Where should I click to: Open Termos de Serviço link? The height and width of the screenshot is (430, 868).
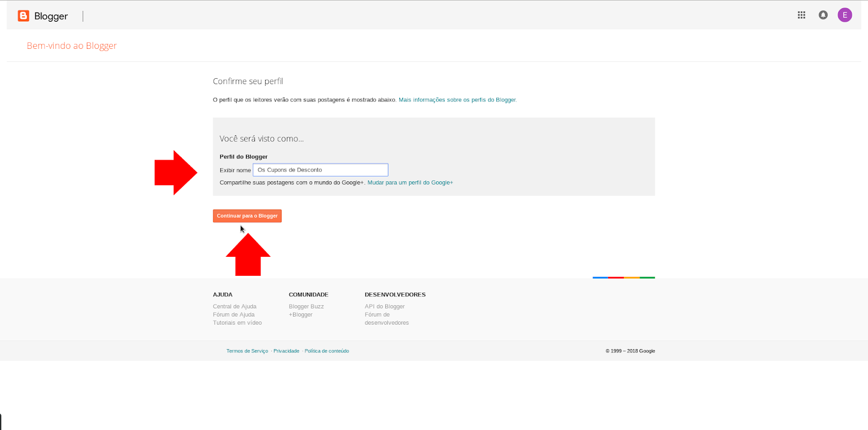247,351
